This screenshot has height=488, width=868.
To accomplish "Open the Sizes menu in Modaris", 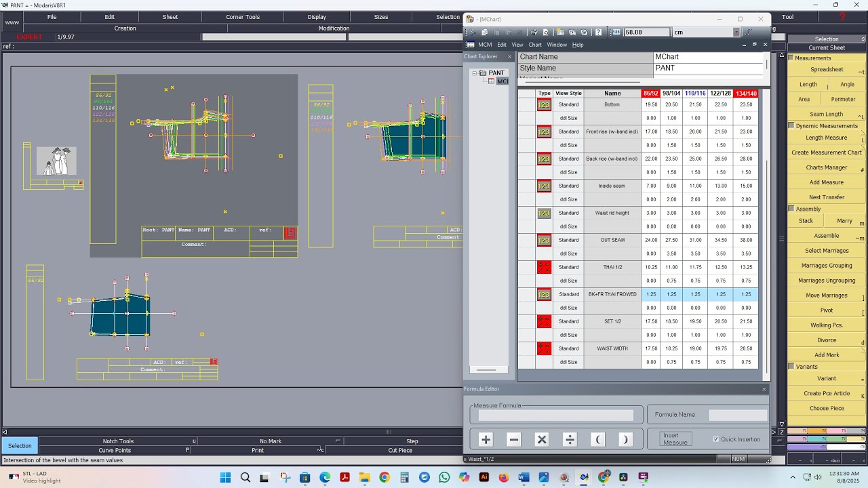I will tap(381, 17).
